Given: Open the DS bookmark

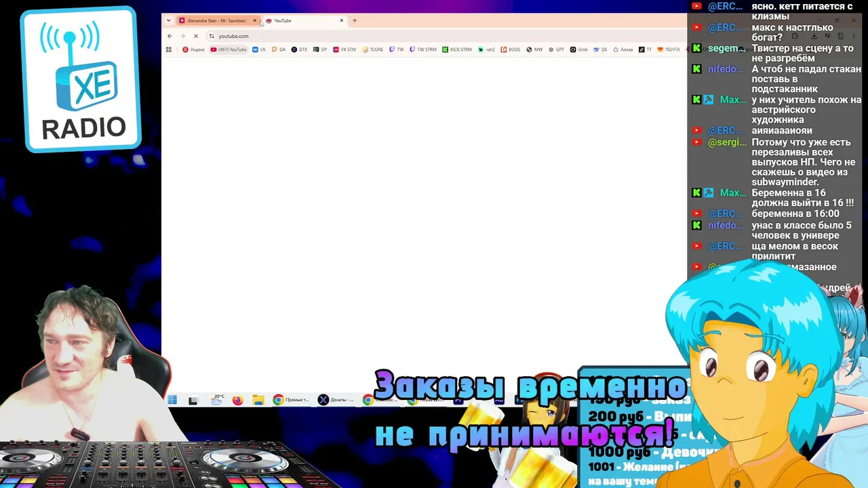Looking at the screenshot, I should click(600, 49).
